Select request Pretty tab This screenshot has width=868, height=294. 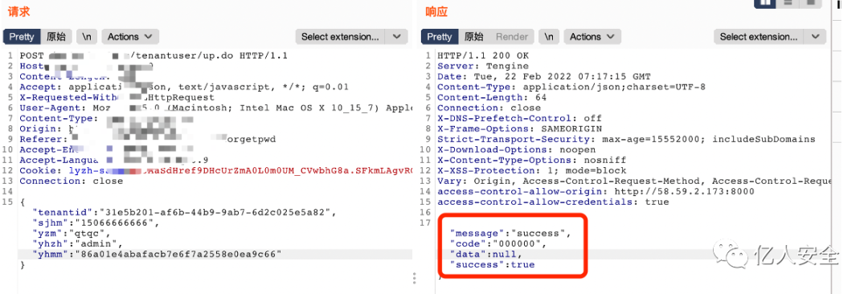(x=22, y=36)
